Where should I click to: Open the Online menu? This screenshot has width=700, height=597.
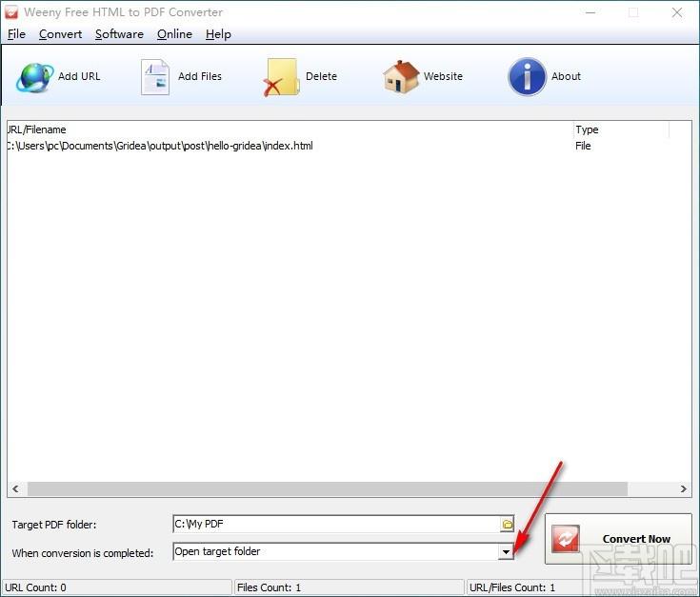(x=174, y=34)
